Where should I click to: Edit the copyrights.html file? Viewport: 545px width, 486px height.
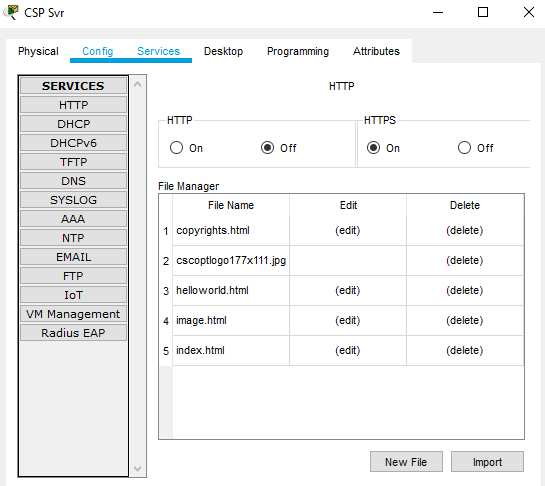point(348,230)
